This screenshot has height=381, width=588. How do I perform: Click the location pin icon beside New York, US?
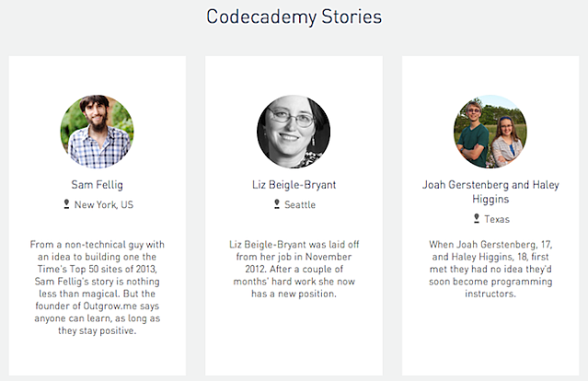click(x=65, y=204)
